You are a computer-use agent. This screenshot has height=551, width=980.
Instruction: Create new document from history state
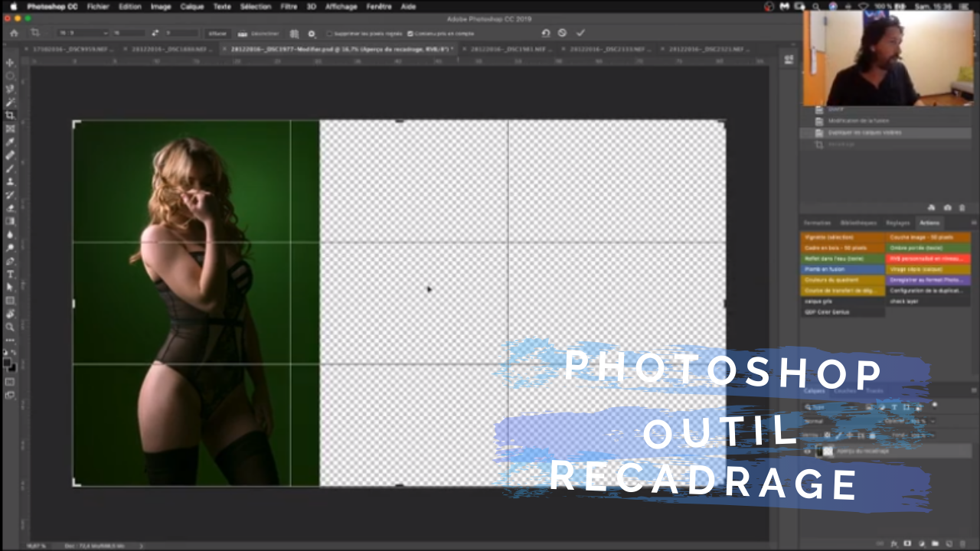[x=932, y=207]
